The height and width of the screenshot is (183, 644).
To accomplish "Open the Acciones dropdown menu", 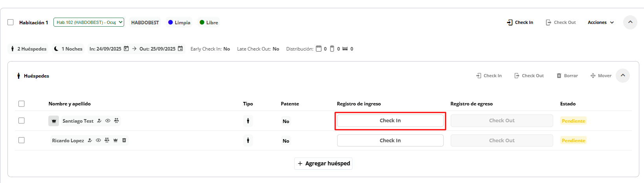I will (600, 22).
